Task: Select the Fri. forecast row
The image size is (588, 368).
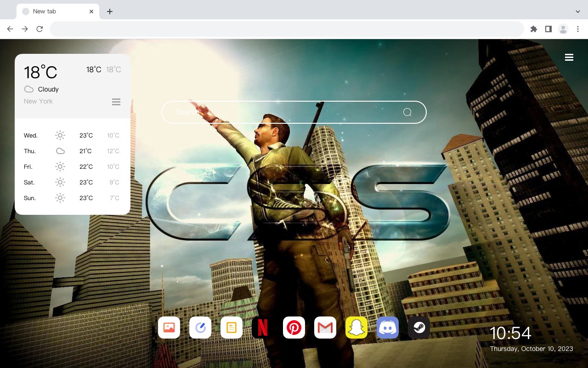Action: [x=72, y=167]
